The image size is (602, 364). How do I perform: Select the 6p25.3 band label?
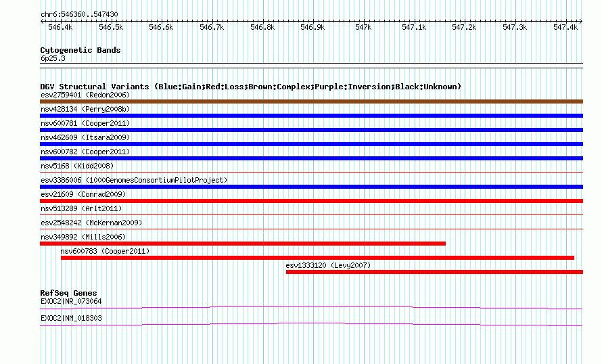pos(53,58)
